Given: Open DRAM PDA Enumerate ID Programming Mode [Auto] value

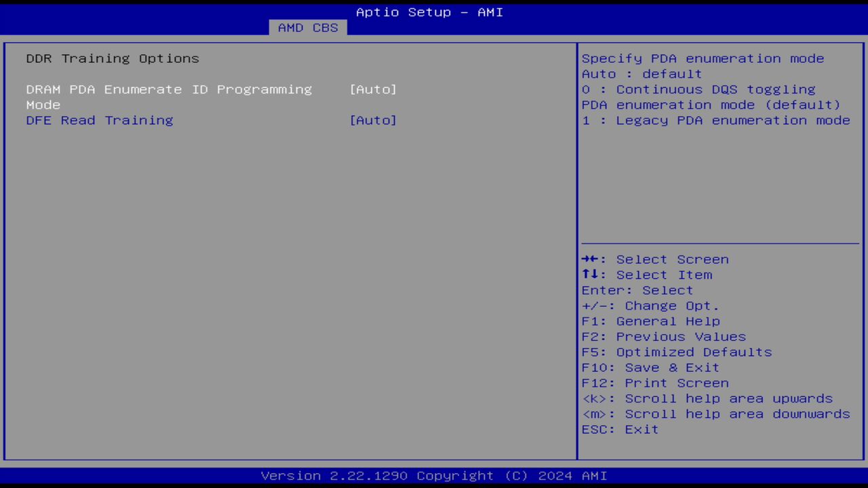Looking at the screenshot, I should (373, 89).
